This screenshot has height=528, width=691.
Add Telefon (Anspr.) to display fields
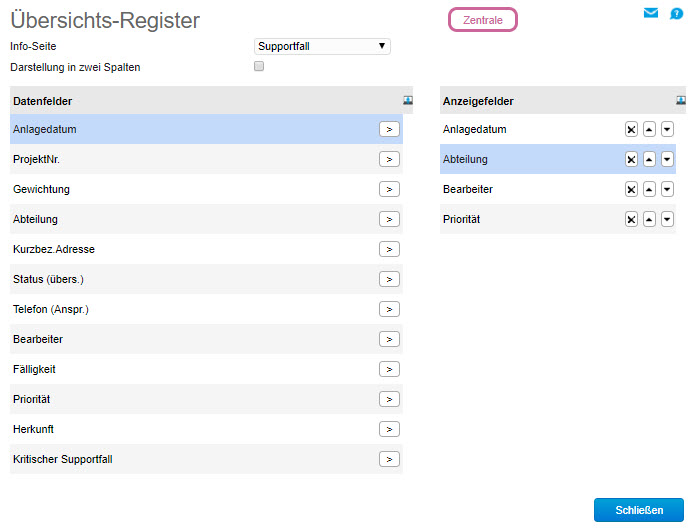point(389,309)
